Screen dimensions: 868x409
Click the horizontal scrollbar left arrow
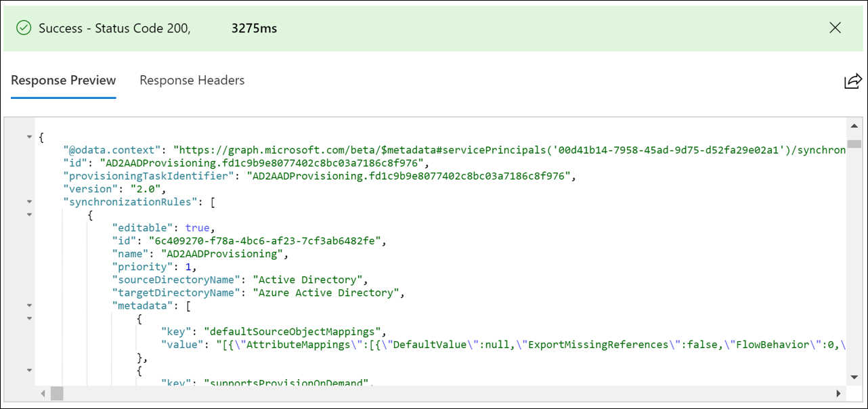point(42,393)
